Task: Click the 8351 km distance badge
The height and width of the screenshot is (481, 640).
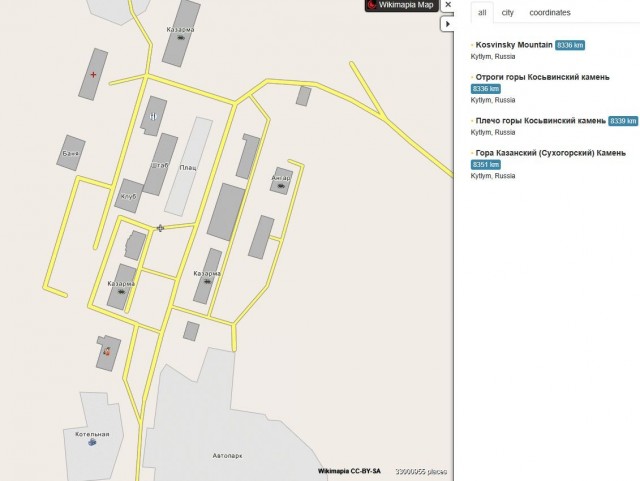Action: [x=486, y=165]
